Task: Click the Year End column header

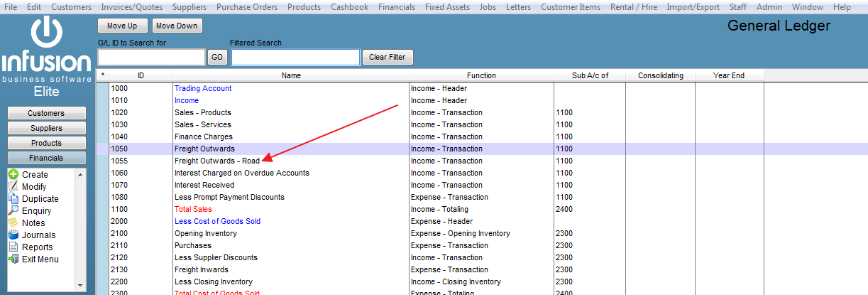Action: click(729, 75)
